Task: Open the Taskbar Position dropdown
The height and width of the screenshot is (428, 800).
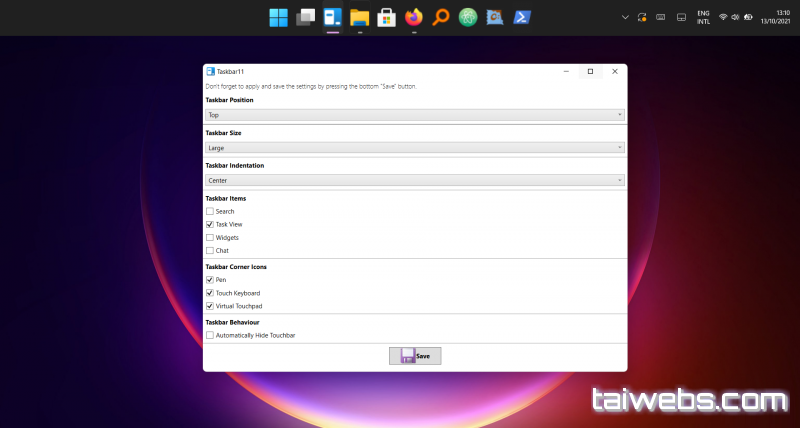Action: point(415,115)
